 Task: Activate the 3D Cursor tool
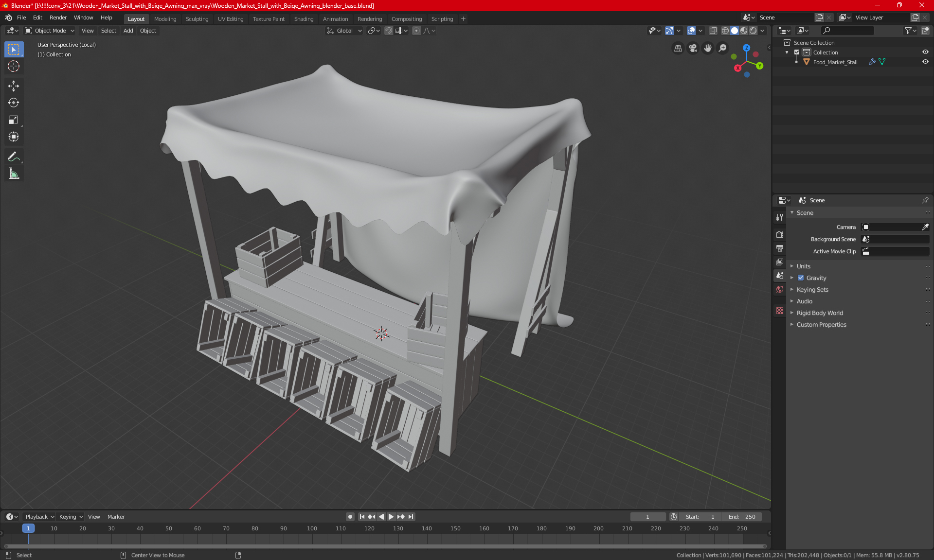[x=14, y=66]
